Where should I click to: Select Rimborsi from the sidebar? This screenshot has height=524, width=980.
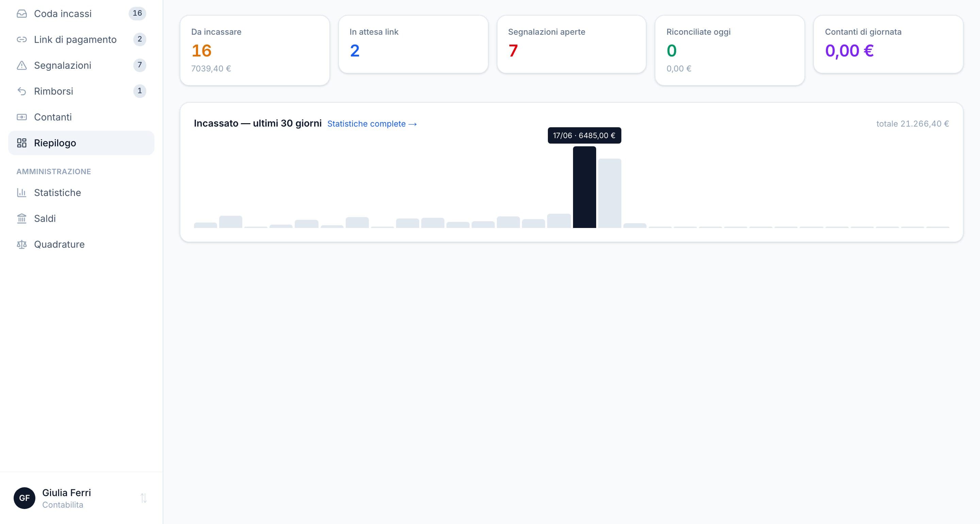tap(81, 91)
